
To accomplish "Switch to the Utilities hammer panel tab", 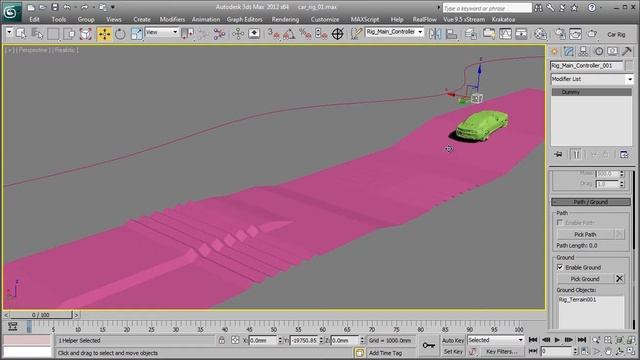I will click(x=627, y=51).
